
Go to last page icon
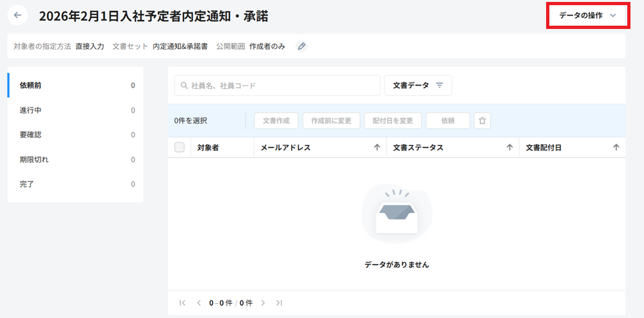tap(279, 303)
